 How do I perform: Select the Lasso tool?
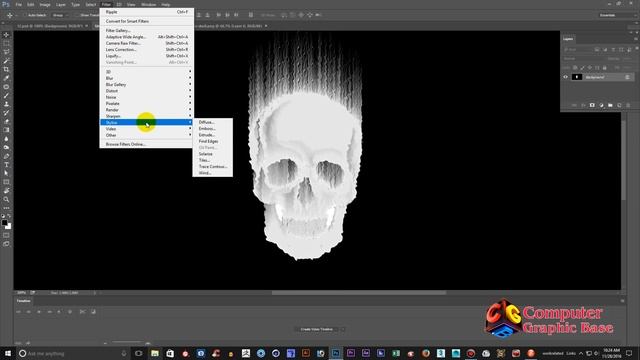[x=6, y=52]
